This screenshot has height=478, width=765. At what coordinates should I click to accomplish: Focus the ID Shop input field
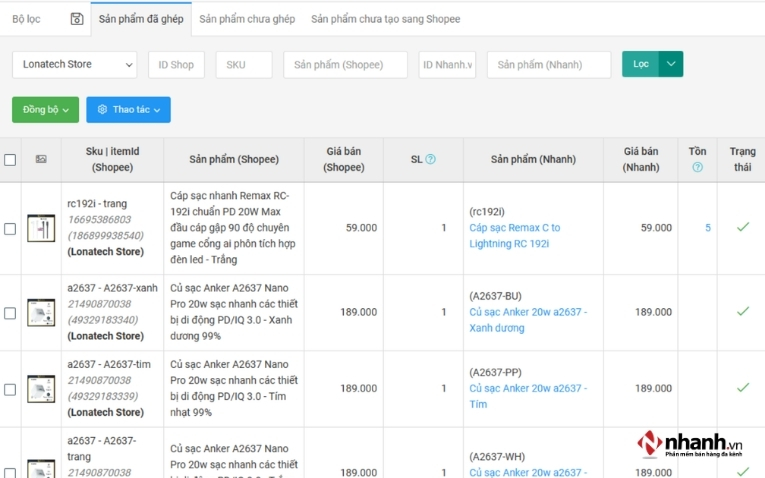tap(176, 64)
